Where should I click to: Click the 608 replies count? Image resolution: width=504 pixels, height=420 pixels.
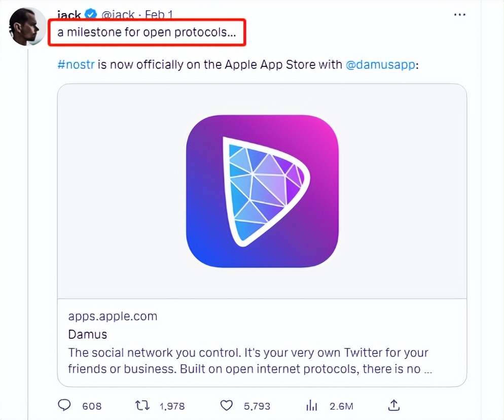(92, 406)
